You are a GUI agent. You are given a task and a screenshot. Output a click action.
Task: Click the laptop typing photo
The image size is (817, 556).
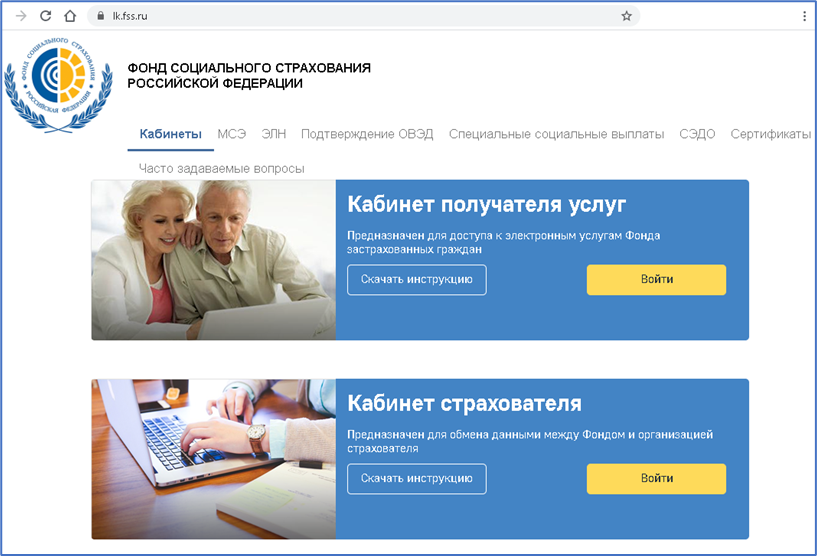[x=214, y=459]
